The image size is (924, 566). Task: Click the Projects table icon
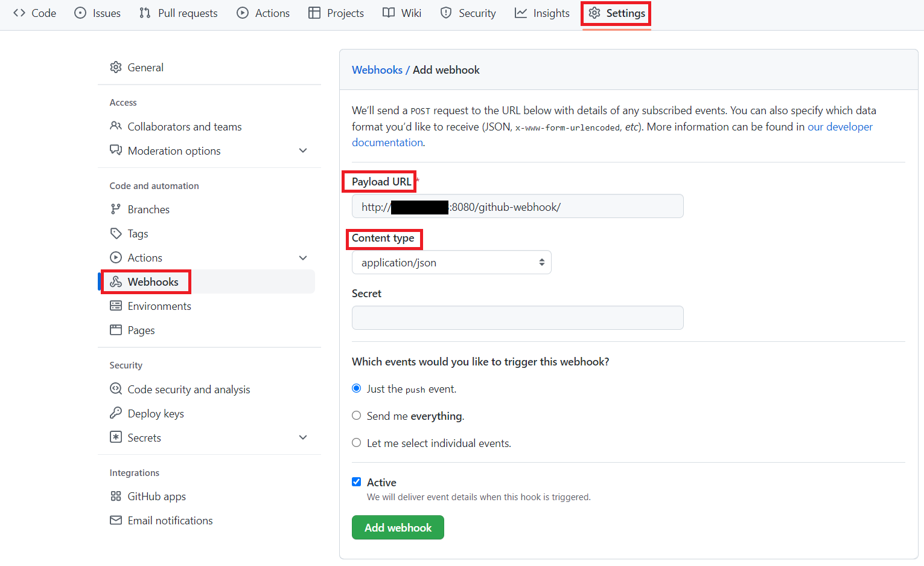pos(314,13)
